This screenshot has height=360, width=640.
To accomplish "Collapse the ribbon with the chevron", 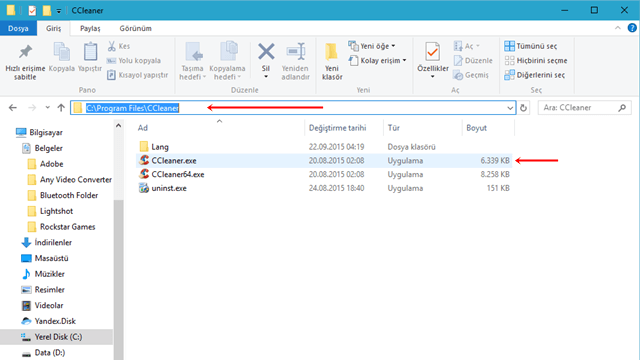I will (618, 28).
